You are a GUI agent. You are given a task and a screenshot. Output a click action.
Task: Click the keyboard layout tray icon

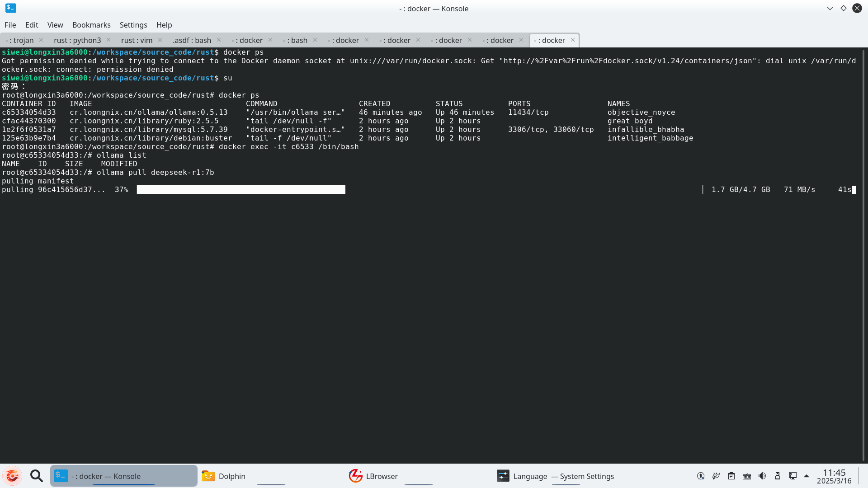tap(747, 476)
